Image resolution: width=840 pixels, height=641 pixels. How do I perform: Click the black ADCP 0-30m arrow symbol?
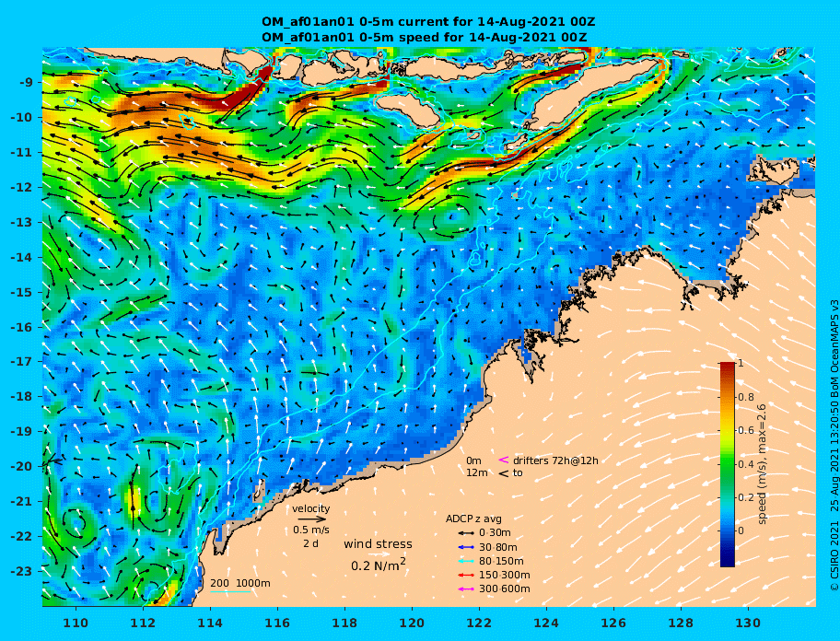(x=466, y=533)
